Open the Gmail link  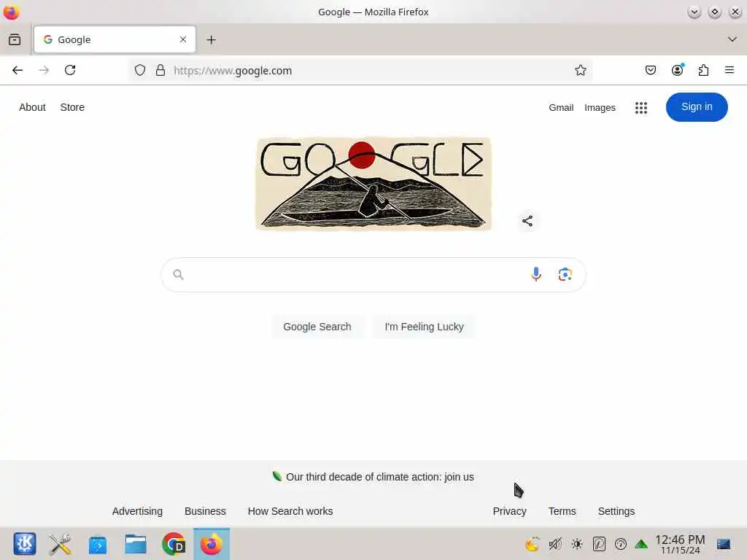pos(561,108)
